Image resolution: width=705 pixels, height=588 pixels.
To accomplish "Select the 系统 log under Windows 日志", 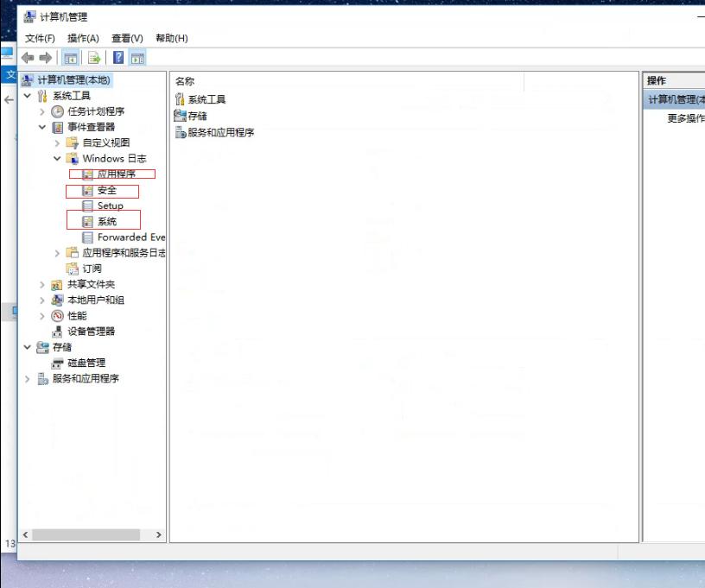I will (107, 221).
